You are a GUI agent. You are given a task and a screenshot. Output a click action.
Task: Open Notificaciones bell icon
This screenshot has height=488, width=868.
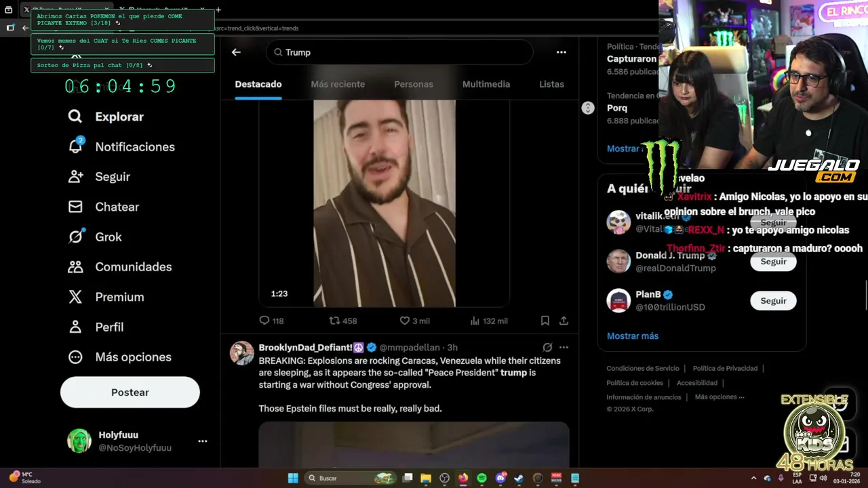[75, 146]
